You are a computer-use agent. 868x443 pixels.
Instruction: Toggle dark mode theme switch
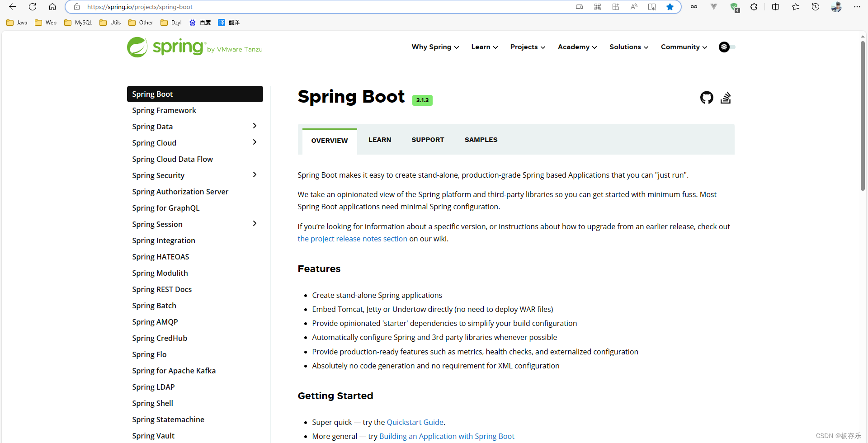(x=727, y=47)
